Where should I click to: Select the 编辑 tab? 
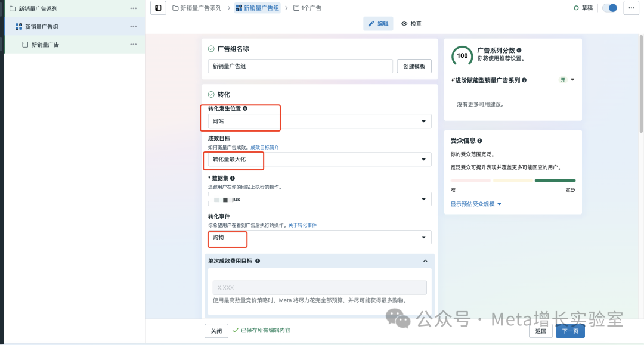[x=378, y=23]
